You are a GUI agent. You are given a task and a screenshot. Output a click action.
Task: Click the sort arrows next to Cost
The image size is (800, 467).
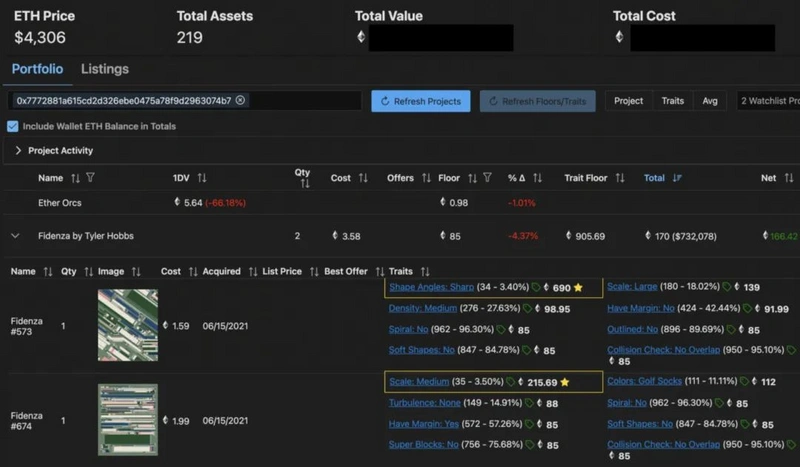point(364,178)
